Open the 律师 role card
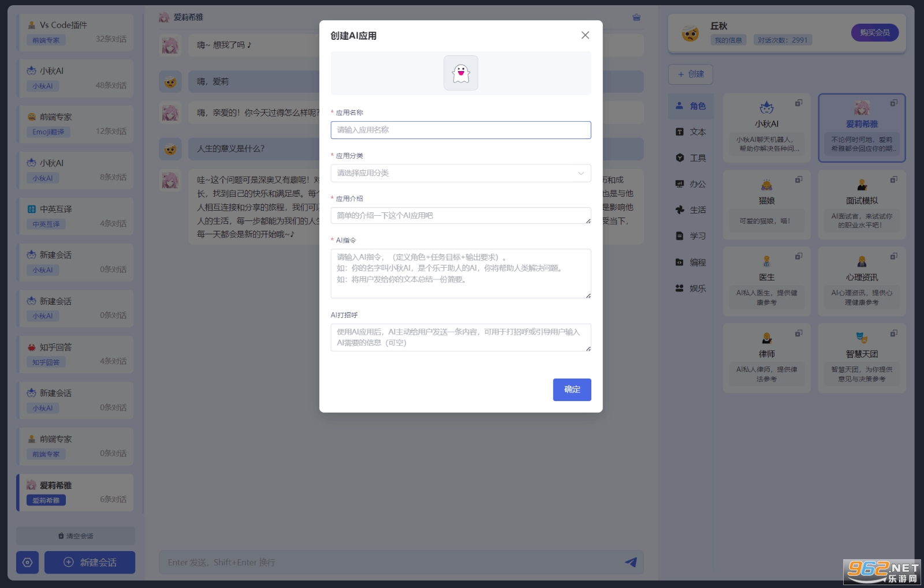This screenshot has width=924, height=588. click(766, 358)
